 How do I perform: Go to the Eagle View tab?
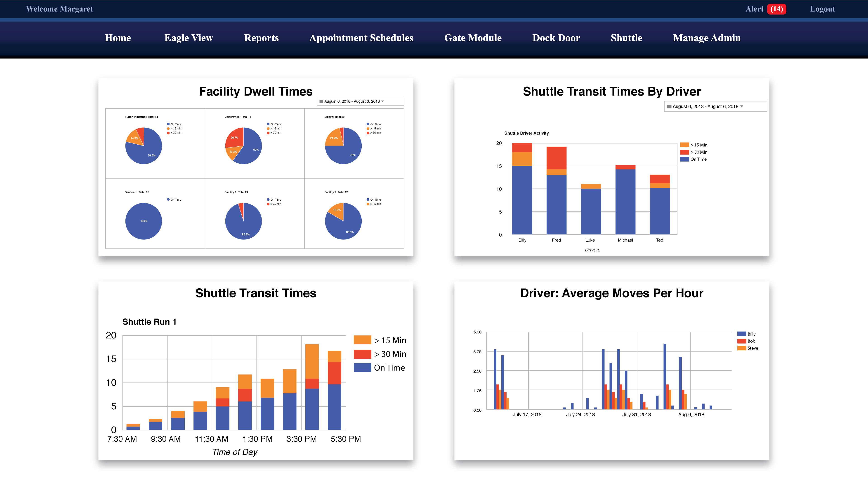pyautogui.click(x=188, y=38)
